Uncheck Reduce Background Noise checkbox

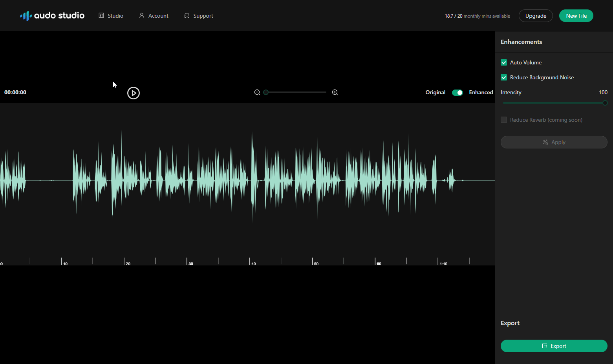504,77
